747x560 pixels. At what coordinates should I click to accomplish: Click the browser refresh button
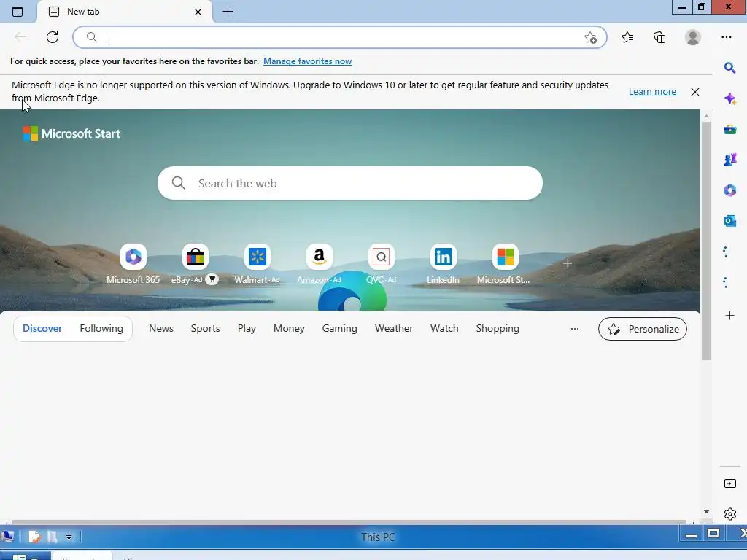pos(53,37)
